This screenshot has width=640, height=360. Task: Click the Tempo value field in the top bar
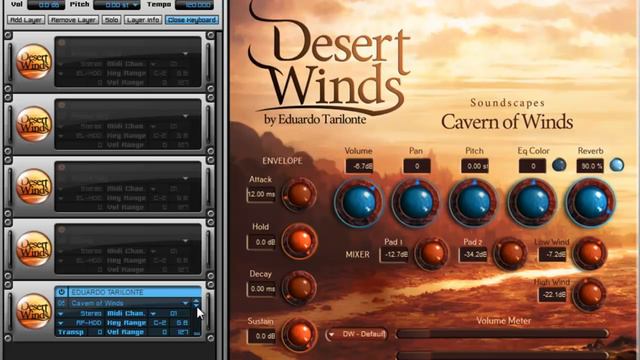(194, 5)
